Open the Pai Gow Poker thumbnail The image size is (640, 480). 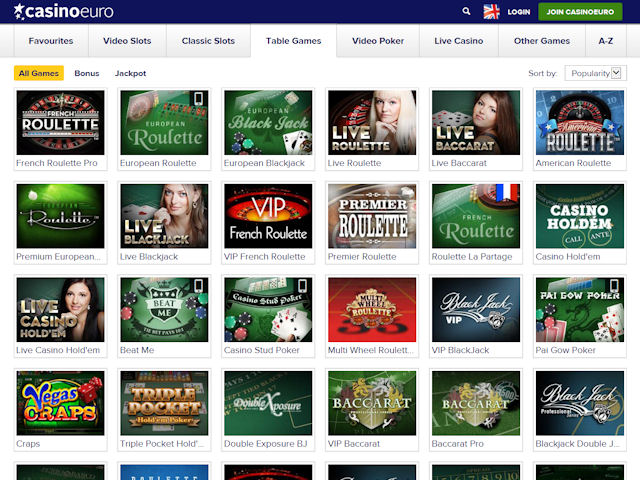580,310
